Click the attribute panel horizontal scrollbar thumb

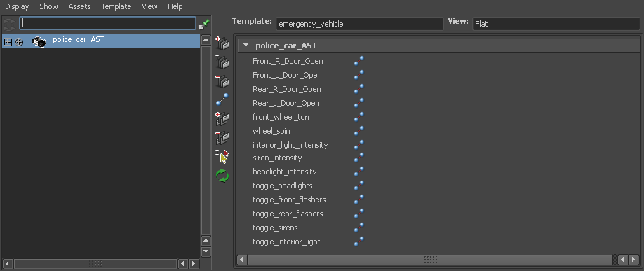431,260
